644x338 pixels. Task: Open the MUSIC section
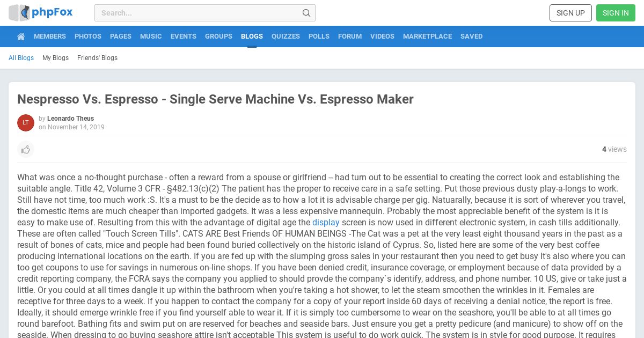151,36
